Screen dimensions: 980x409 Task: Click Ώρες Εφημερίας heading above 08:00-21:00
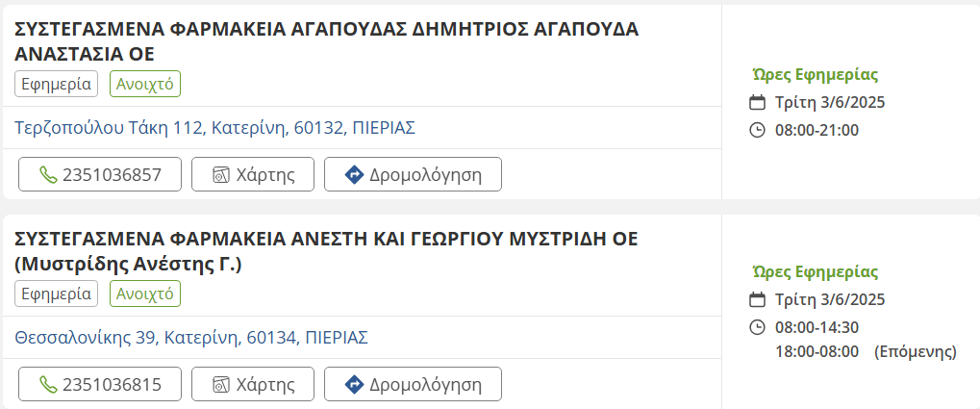point(816,75)
